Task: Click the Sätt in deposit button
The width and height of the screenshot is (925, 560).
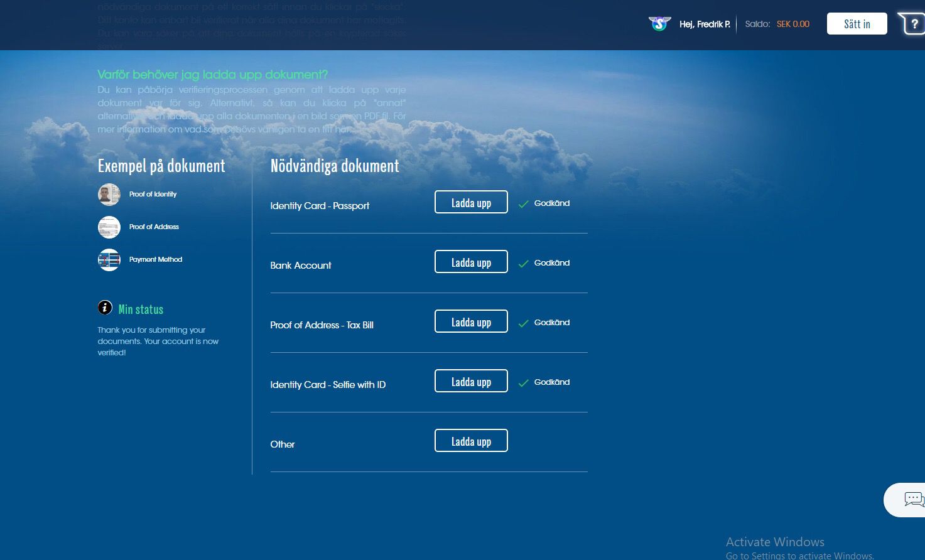Action: click(857, 24)
